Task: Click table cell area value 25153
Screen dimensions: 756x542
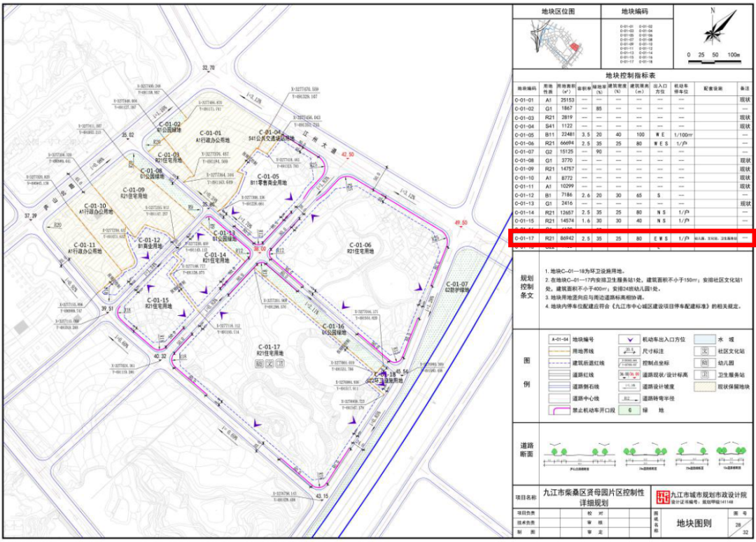Action: [x=566, y=100]
